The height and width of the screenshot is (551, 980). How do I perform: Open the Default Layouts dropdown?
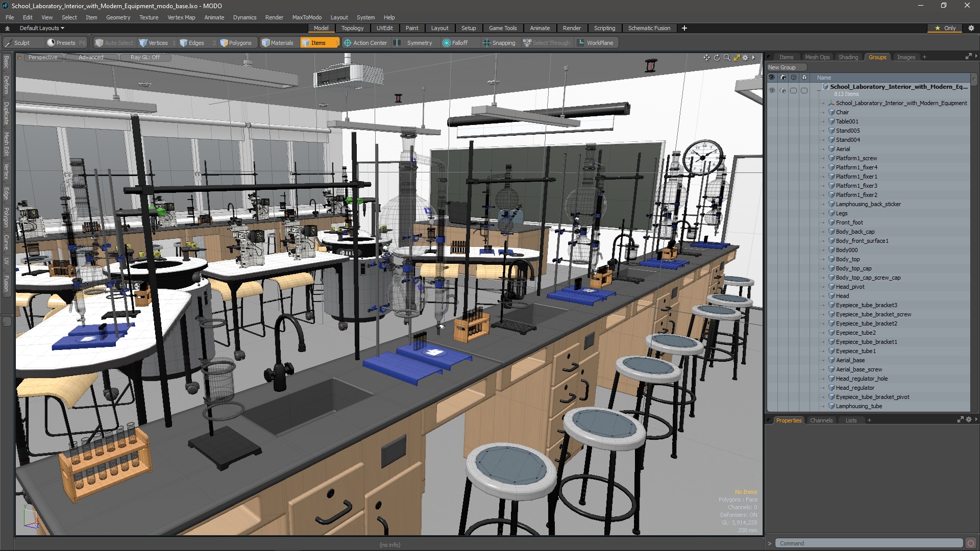click(42, 28)
